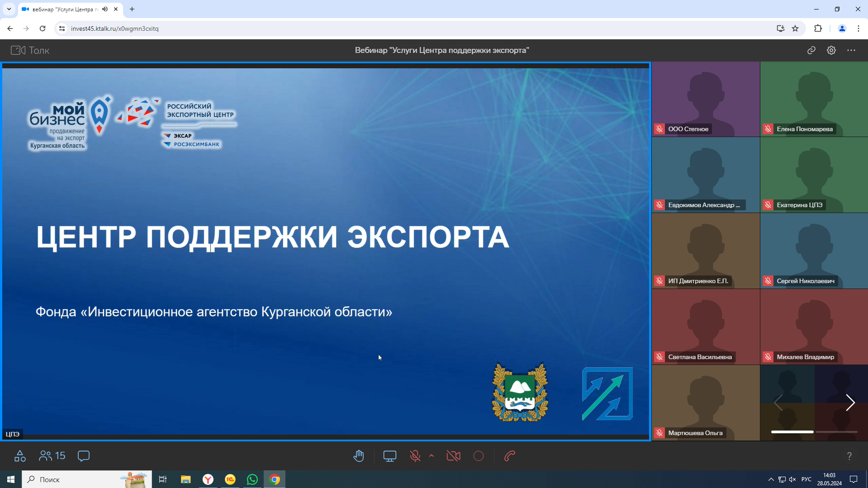Open WhatsApp from the taskbar
This screenshot has height=488, width=868.
coord(252,479)
